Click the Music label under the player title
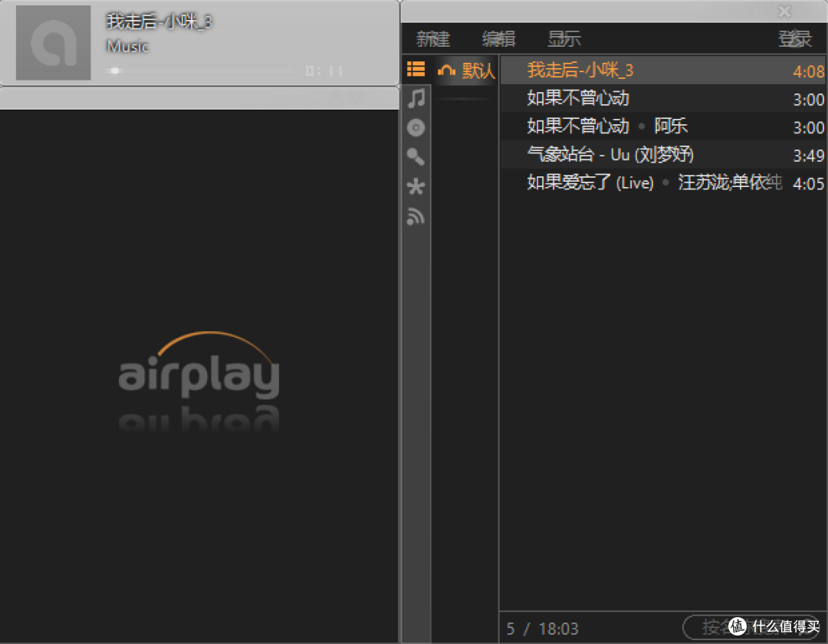Screen dimensions: 828x644 tap(127, 47)
